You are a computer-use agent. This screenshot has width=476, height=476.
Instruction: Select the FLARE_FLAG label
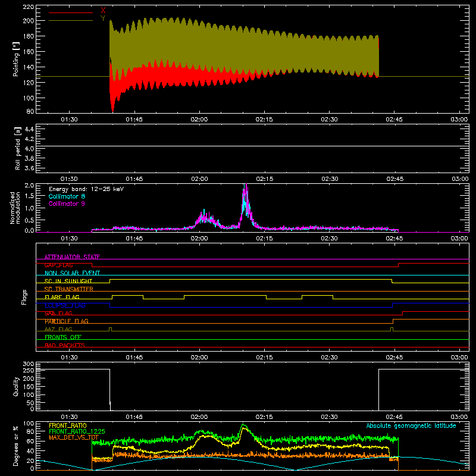62,297
